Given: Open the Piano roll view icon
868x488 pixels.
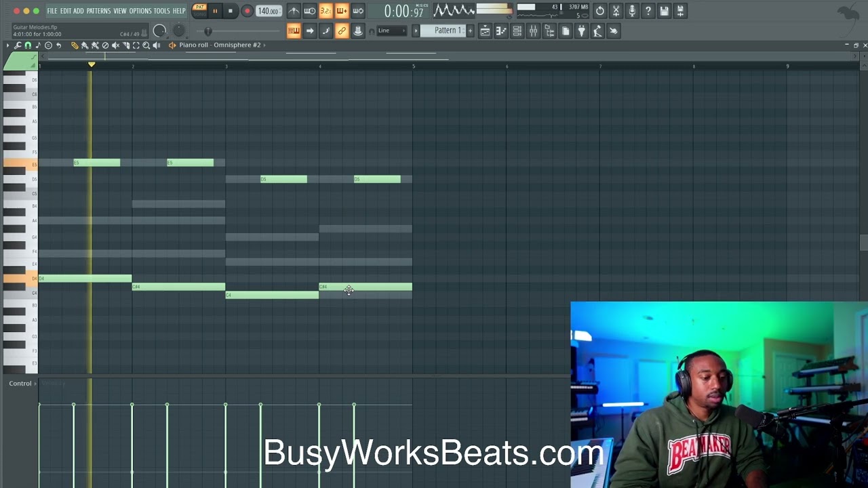Looking at the screenshot, I should (x=501, y=30).
